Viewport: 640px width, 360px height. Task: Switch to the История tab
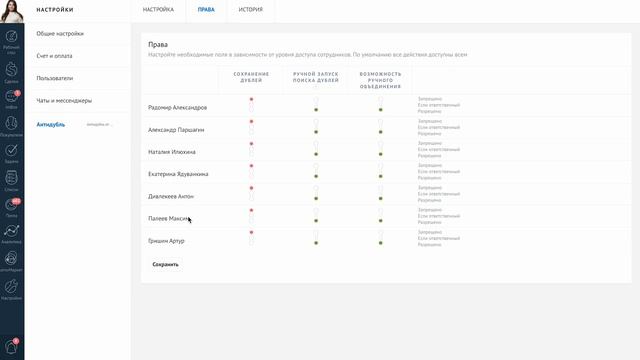click(x=251, y=9)
